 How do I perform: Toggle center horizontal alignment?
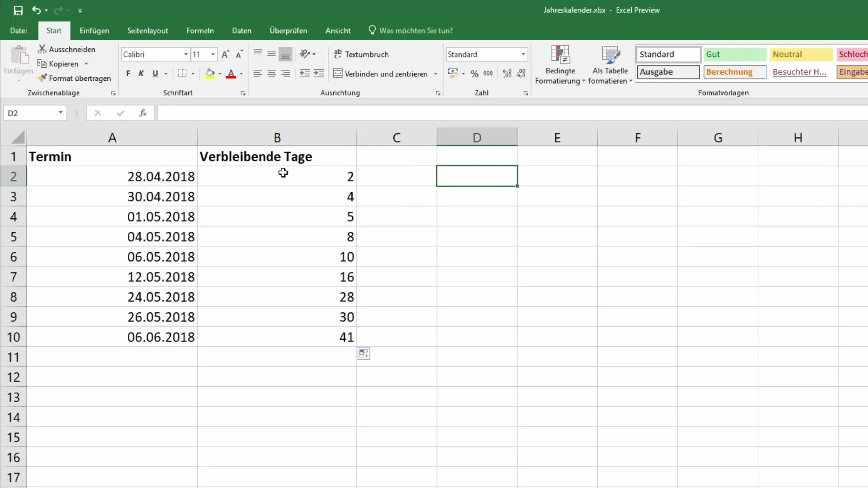pos(271,73)
